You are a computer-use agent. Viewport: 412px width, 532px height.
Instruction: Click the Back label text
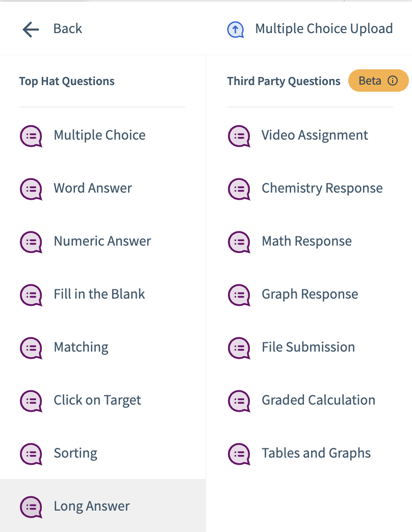click(x=67, y=29)
